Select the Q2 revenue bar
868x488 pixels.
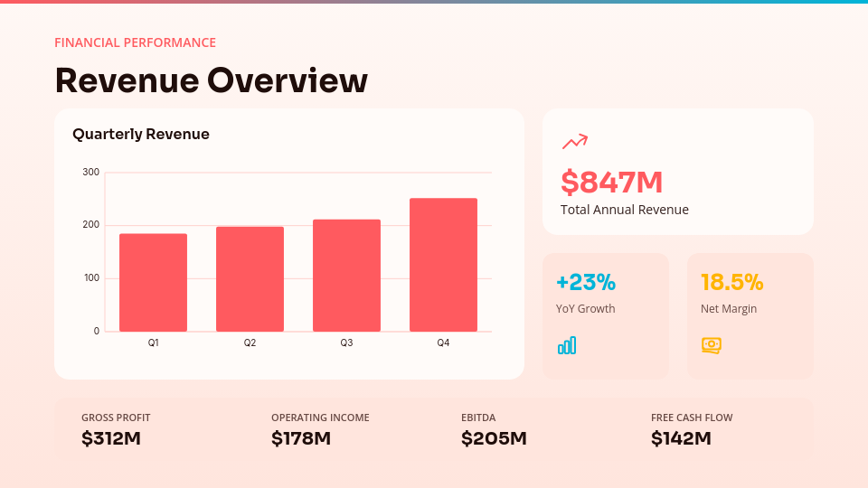pyautogui.click(x=250, y=279)
